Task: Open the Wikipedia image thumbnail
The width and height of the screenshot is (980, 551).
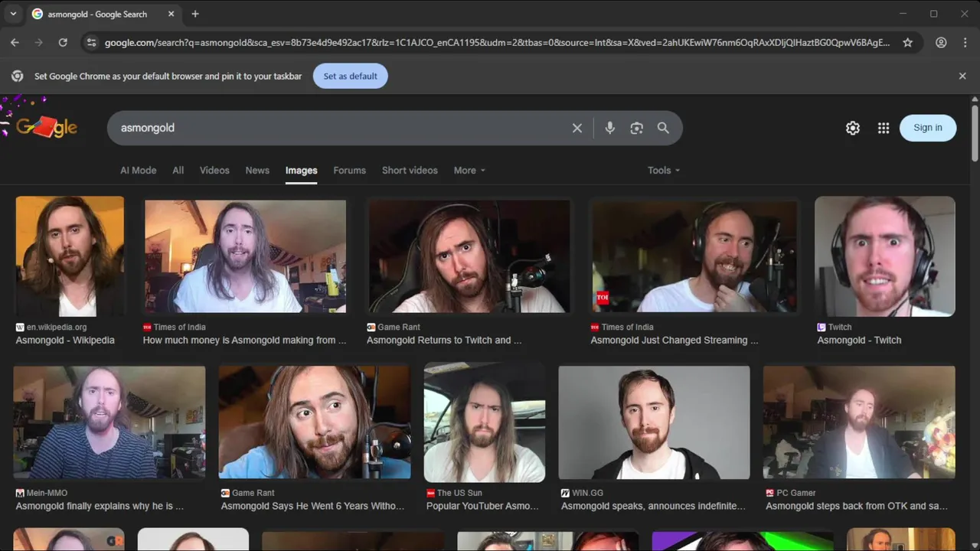Action: [x=70, y=256]
